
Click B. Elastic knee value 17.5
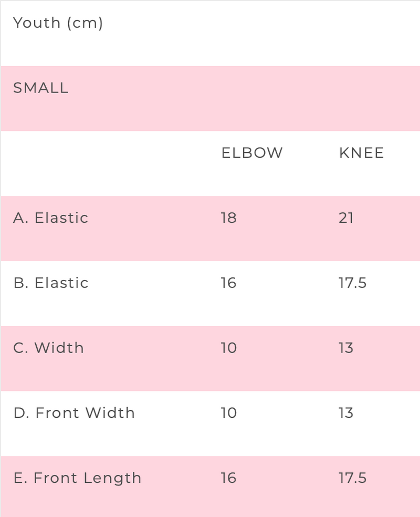[x=352, y=283]
